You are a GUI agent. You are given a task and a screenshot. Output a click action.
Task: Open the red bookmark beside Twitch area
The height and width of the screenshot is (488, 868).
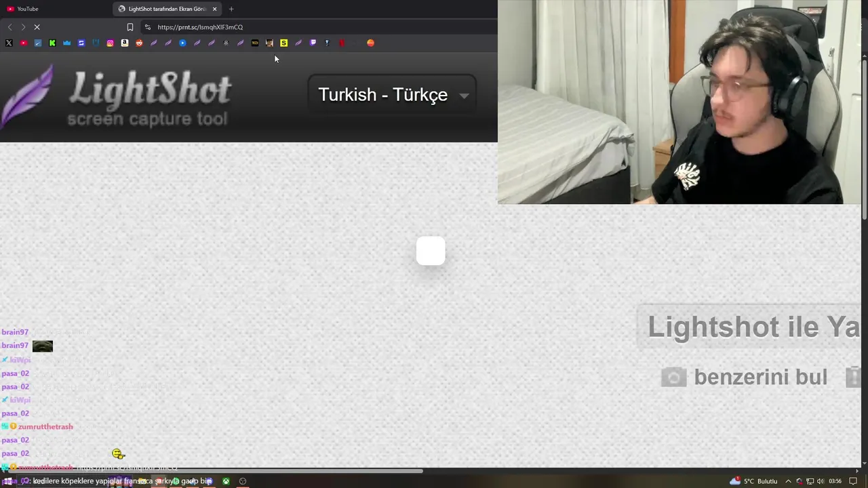(342, 43)
